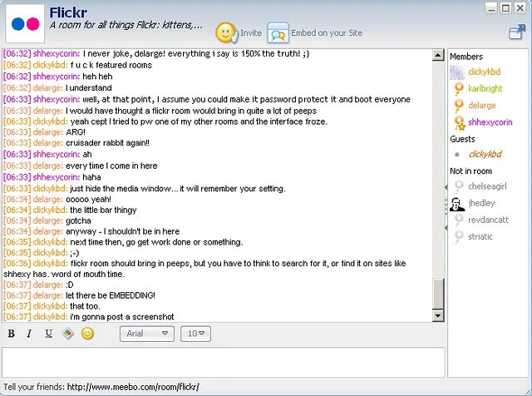Pop out the chat window icon

pyautogui.click(x=517, y=32)
